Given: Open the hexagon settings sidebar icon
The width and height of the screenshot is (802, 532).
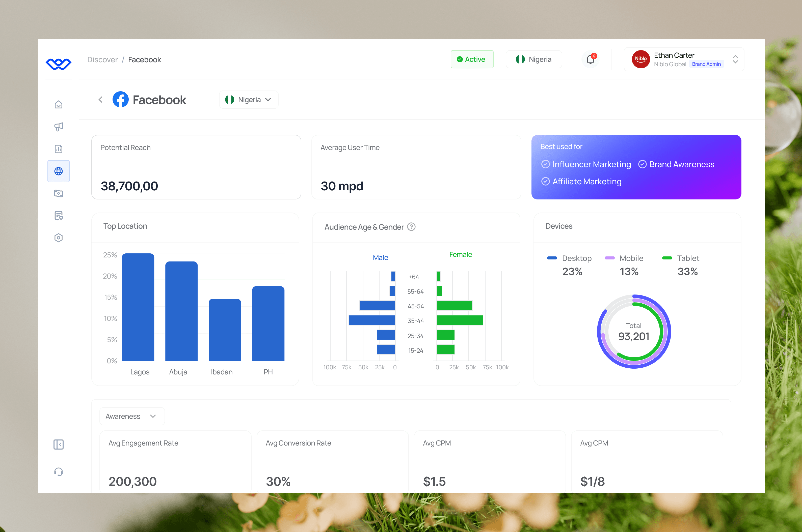Looking at the screenshot, I should (x=58, y=238).
